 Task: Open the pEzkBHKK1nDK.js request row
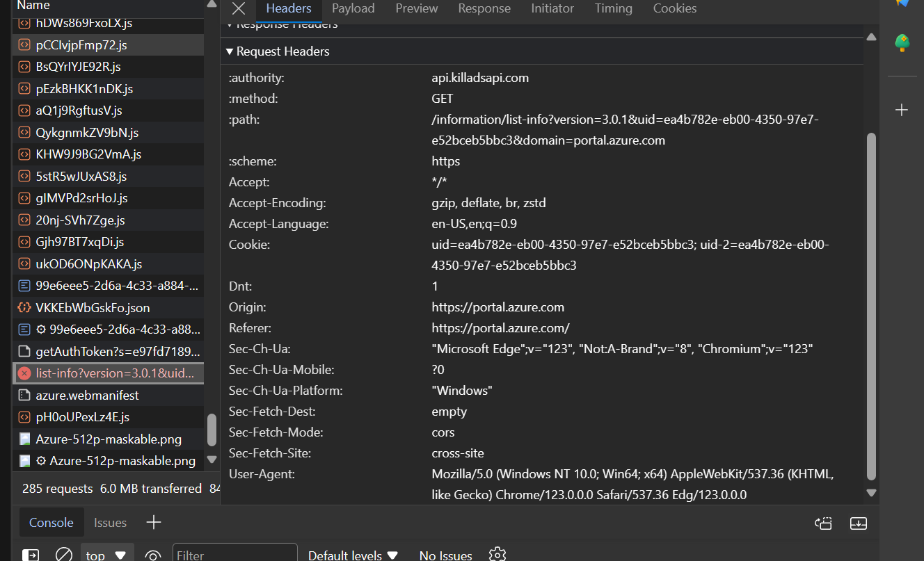(108, 89)
